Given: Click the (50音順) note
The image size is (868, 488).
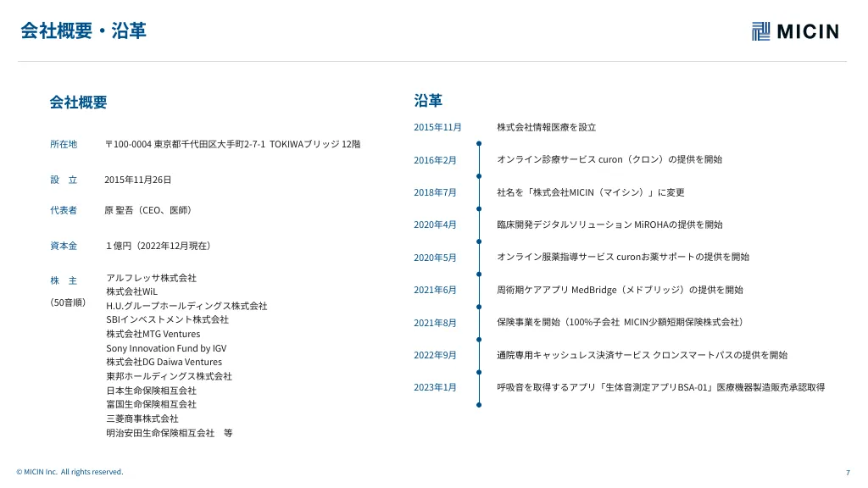Looking at the screenshot, I should pyautogui.click(x=68, y=302).
